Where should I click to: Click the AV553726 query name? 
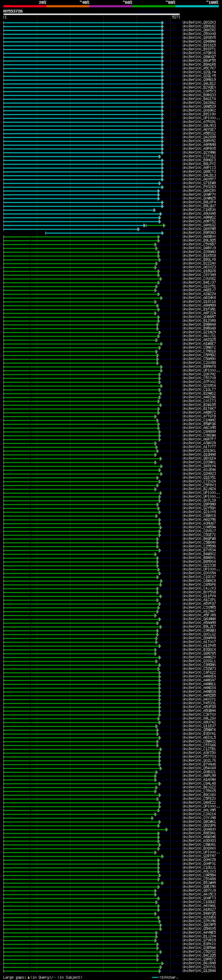pos(13,11)
